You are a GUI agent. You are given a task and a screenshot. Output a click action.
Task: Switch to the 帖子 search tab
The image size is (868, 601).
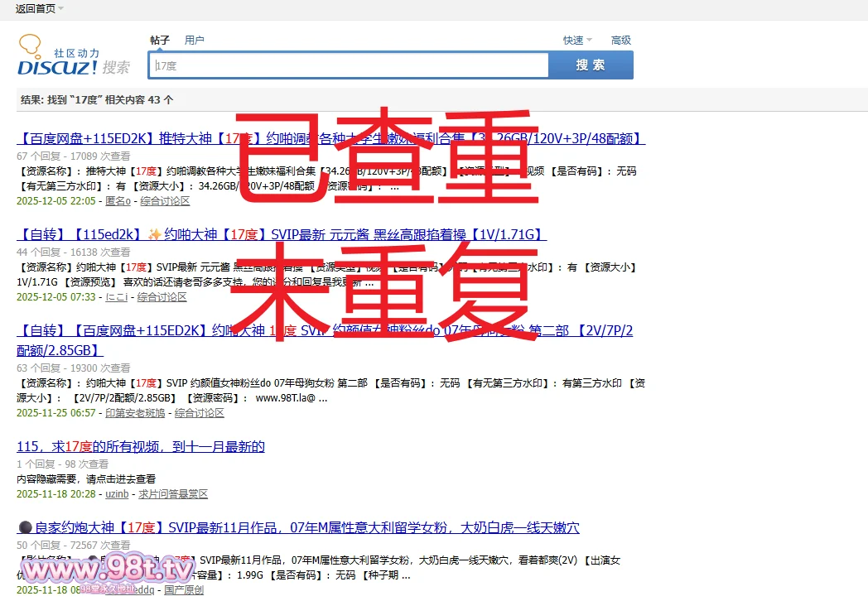(x=159, y=40)
